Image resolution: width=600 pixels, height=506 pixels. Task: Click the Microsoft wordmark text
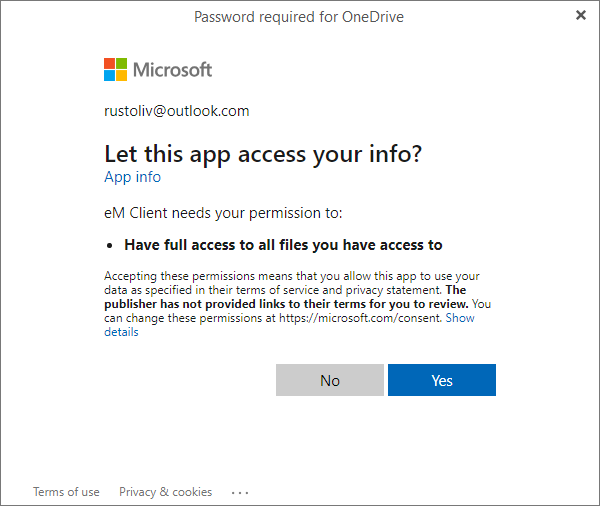coord(172,70)
